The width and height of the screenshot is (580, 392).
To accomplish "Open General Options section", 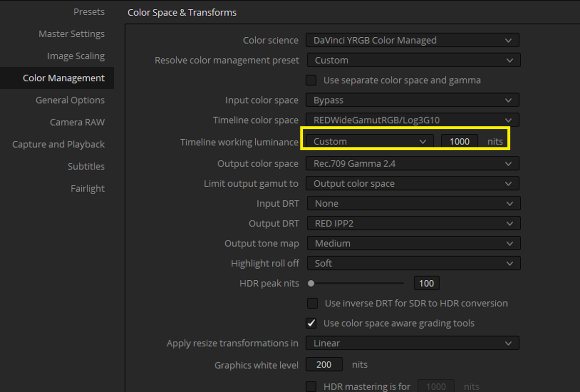I will pos(70,100).
